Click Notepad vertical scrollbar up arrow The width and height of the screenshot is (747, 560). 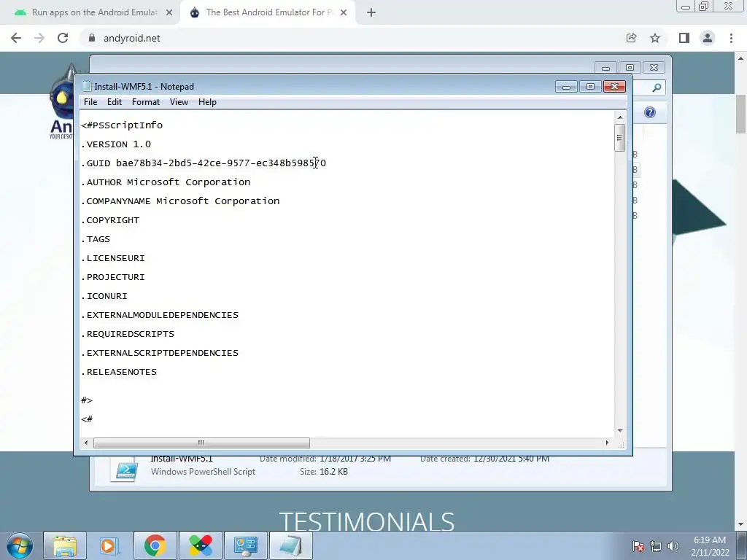pos(620,117)
